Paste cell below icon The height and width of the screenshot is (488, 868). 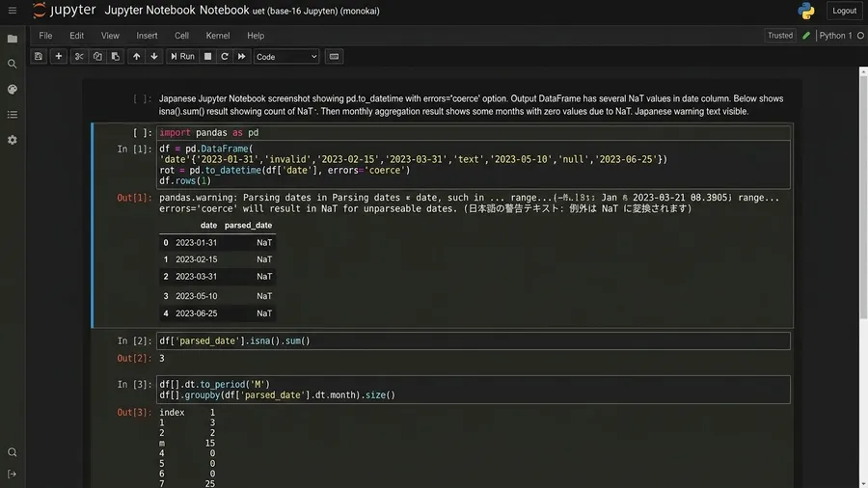[115, 57]
